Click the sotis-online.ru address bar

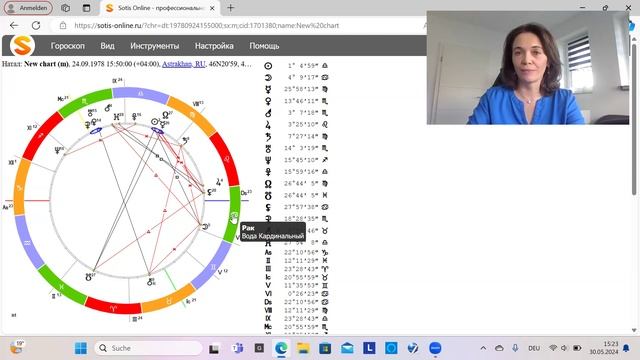click(x=207, y=25)
